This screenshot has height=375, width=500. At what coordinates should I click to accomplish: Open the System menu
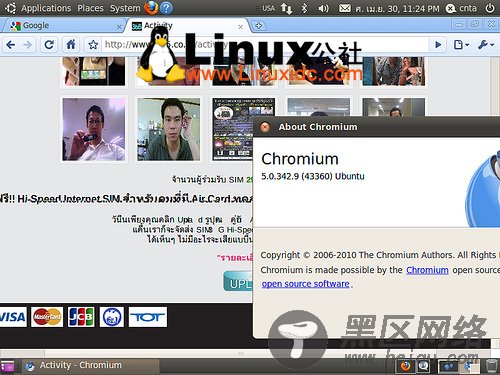(125, 8)
